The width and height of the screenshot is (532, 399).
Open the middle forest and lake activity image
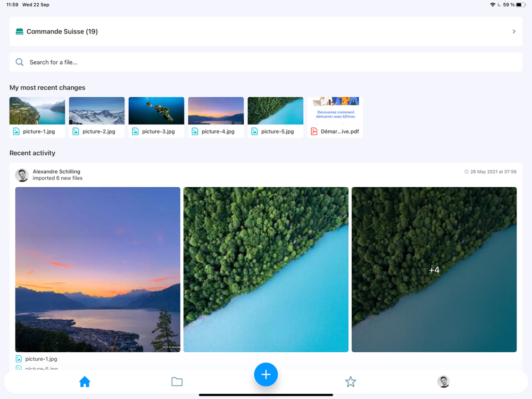pos(265,269)
